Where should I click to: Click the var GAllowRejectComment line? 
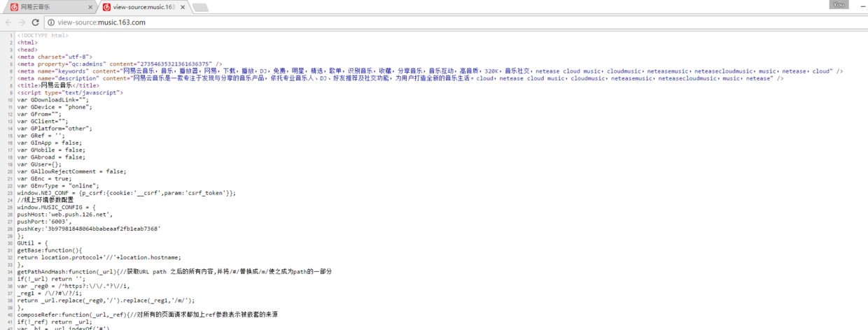coord(72,171)
